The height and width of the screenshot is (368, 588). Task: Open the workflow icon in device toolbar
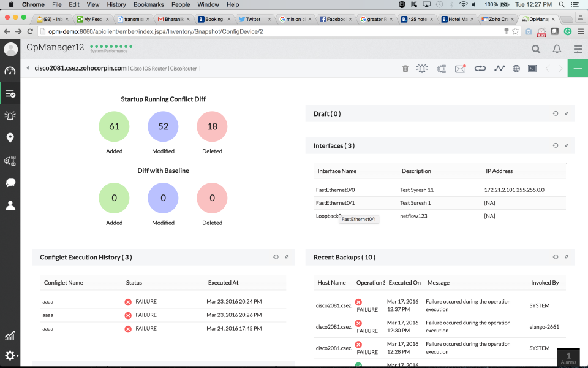pyautogui.click(x=441, y=68)
